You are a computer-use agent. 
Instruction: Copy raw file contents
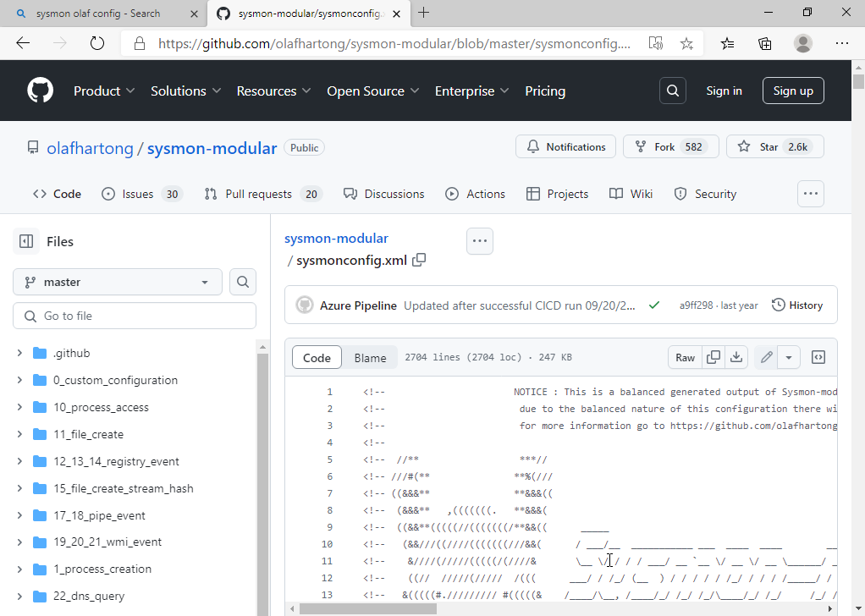pos(713,357)
